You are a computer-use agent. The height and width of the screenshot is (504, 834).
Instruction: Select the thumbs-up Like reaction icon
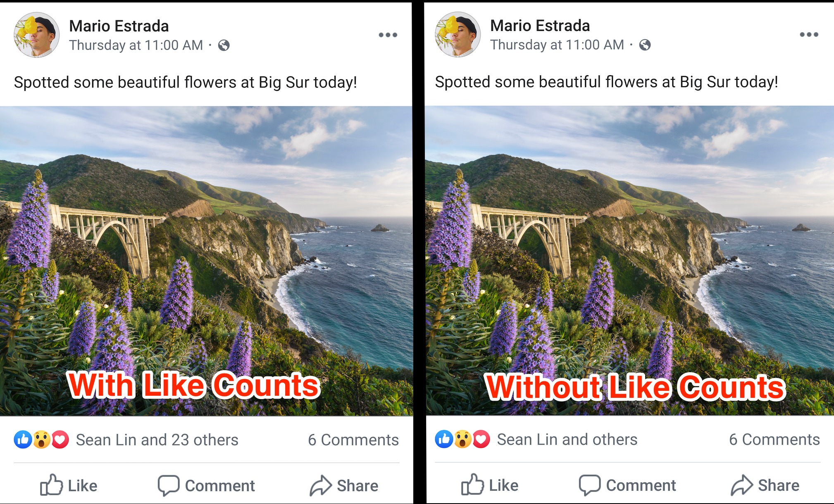pyautogui.click(x=24, y=439)
